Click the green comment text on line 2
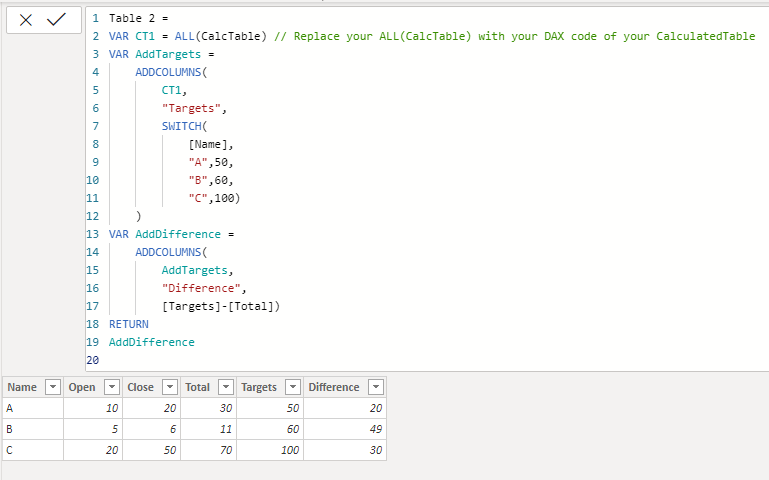The image size is (769, 480). pos(514,36)
